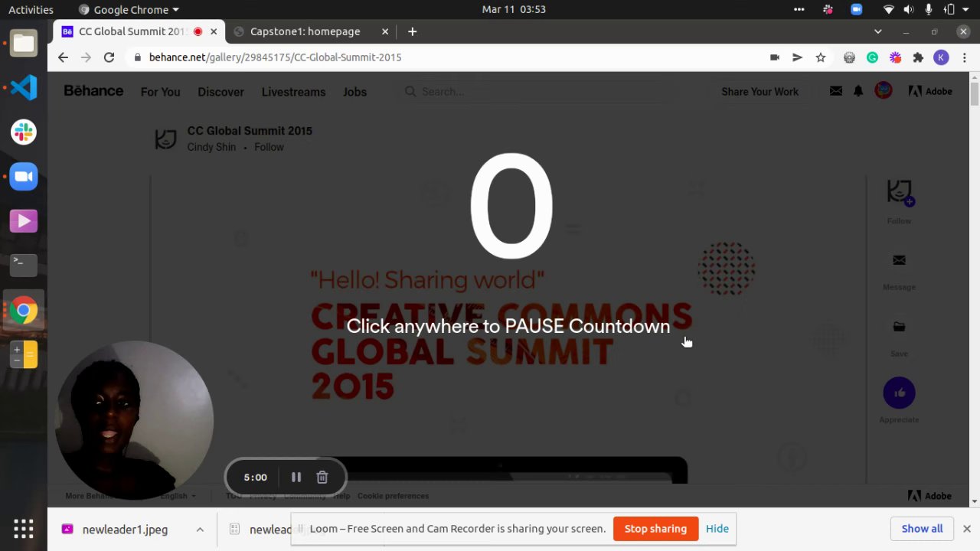Viewport: 980px width, 551px height.
Task: Click the Loom camera bubble
Action: [x=134, y=420]
